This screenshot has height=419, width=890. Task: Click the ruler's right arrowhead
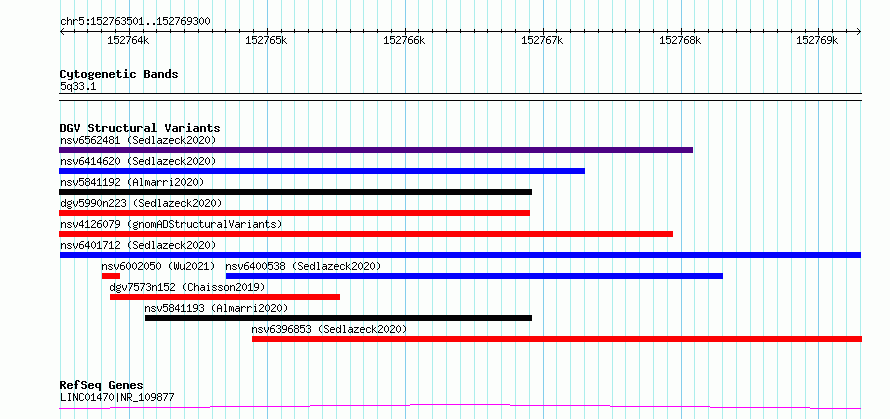point(859,32)
